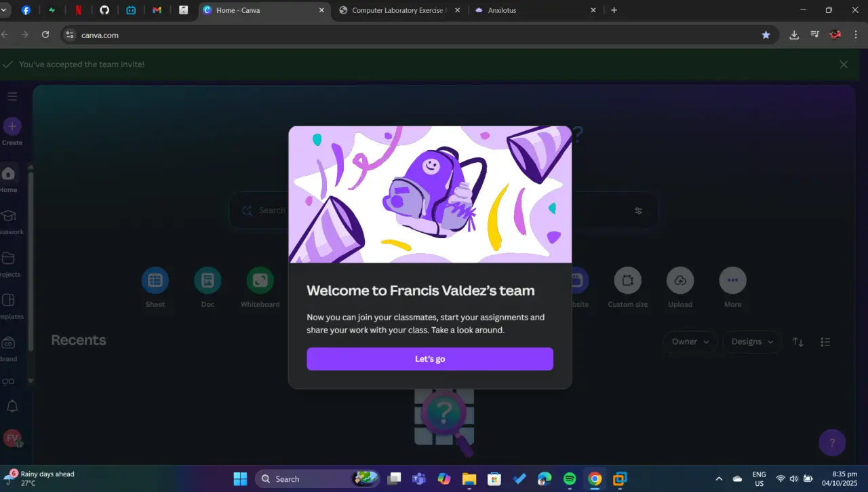Toggle the sort order arrows icon
Viewport: 868px width, 492px height.
click(x=798, y=342)
